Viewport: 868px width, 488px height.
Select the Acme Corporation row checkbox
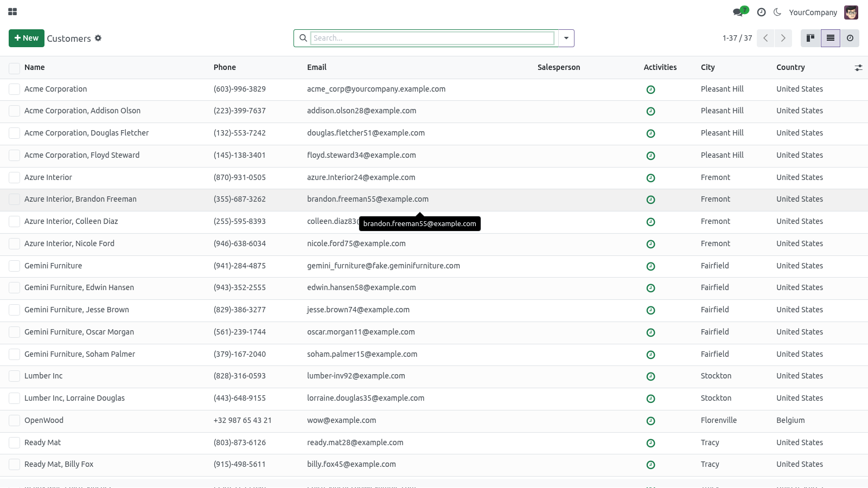(14, 89)
